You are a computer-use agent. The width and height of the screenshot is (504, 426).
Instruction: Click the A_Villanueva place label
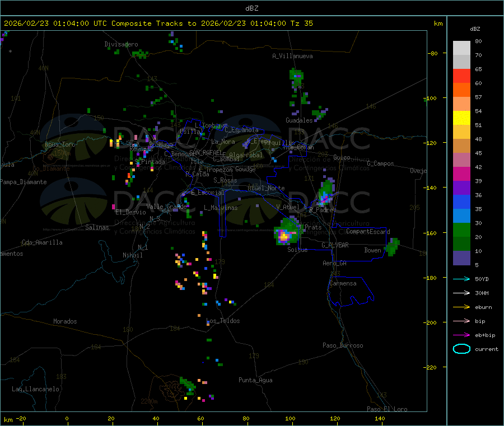292,56
